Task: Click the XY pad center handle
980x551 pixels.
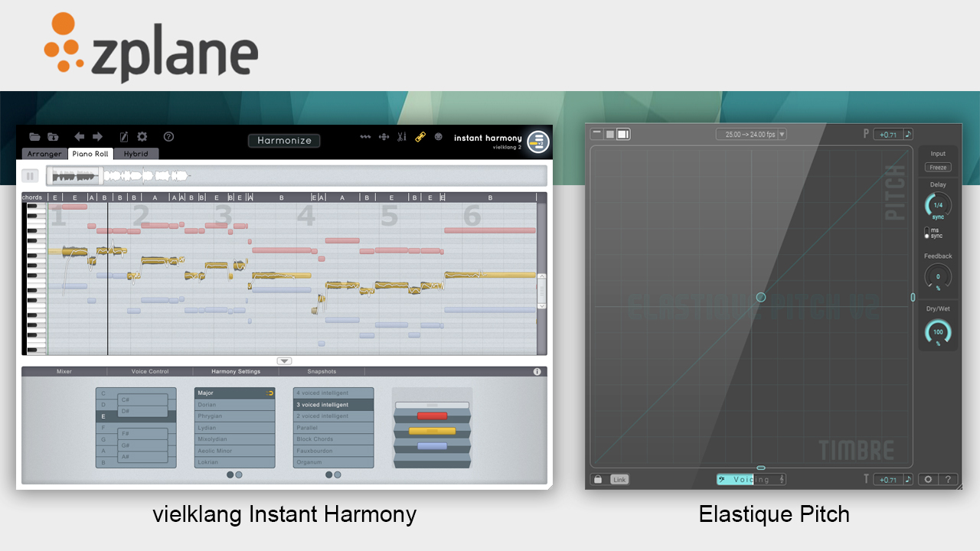Action: [760, 297]
